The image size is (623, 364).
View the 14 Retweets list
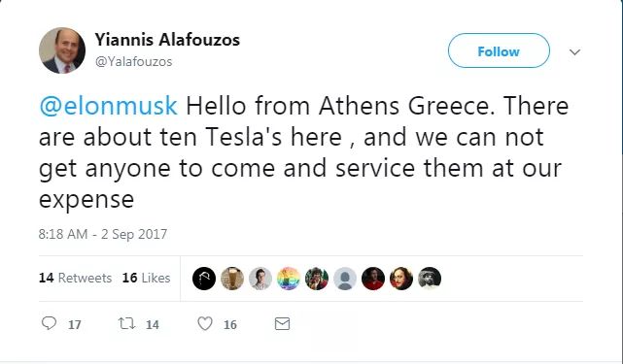click(x=75, y=278)
